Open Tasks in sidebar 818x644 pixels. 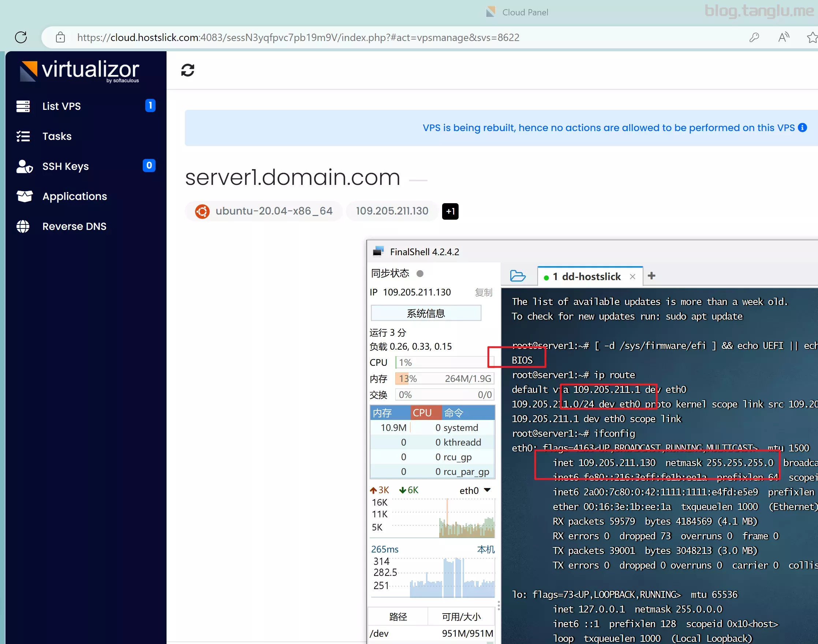[86, 136]
